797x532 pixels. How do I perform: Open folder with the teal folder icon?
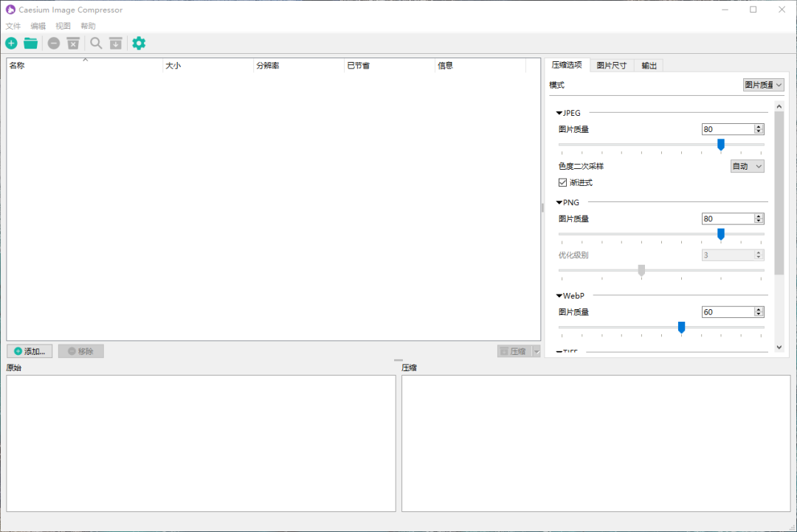point(30,44)
